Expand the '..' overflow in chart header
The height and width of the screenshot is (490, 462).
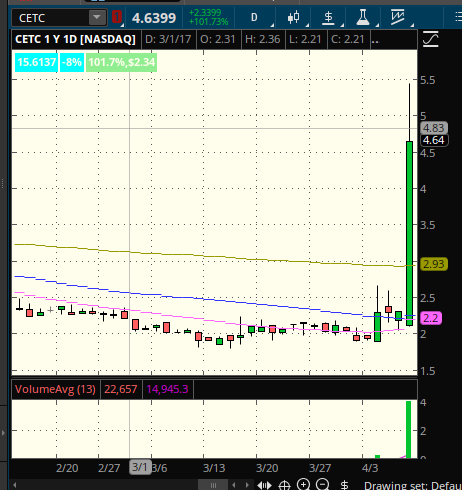[375, 40]
